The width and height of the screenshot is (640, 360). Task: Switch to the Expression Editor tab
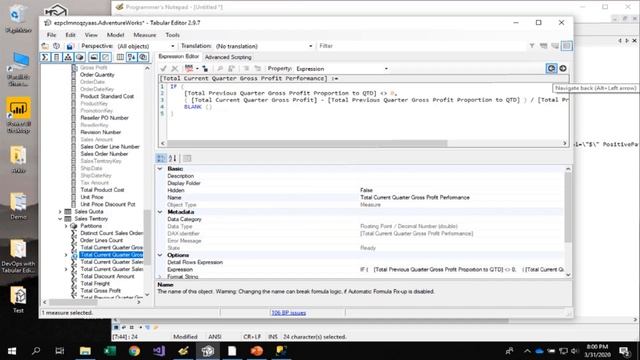pos(179,57)
